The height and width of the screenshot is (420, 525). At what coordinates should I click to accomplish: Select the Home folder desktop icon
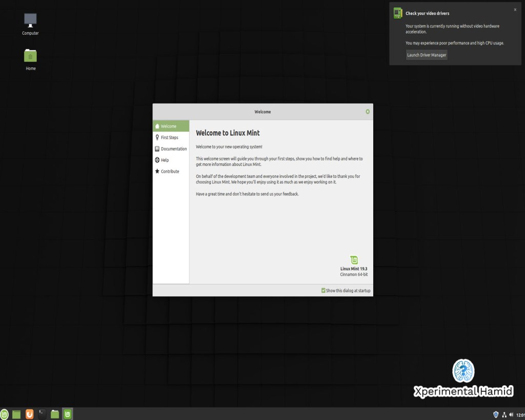[30, 59]
